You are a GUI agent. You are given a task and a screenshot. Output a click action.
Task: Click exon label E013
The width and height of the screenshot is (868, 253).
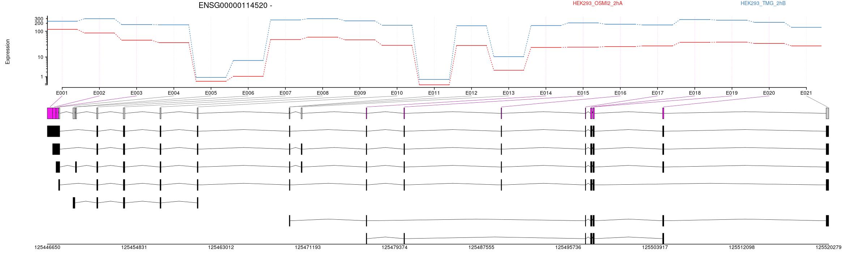[x=509, y=93]
